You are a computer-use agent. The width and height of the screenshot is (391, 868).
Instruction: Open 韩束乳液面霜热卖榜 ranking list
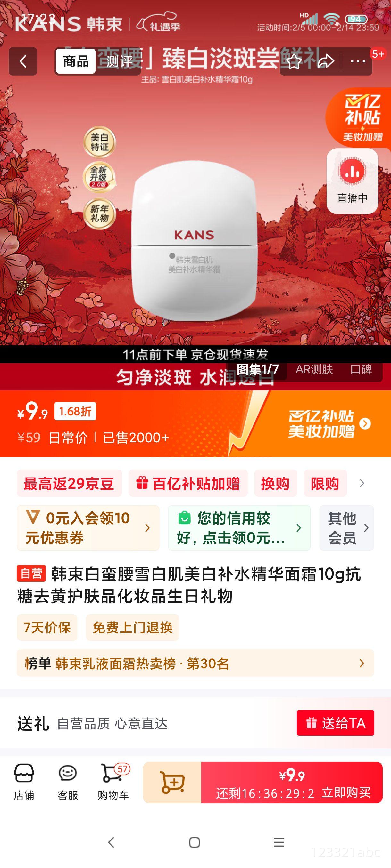pos(195,663)
